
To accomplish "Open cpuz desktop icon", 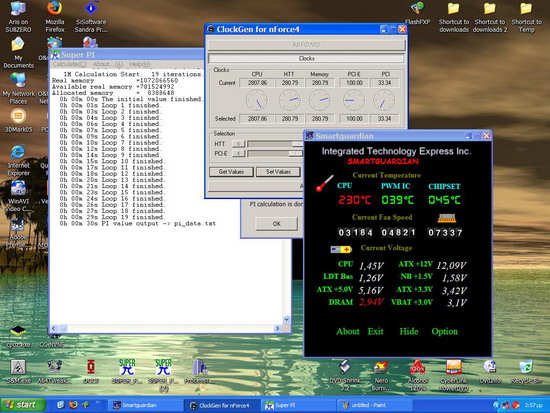I will point(18,336).
